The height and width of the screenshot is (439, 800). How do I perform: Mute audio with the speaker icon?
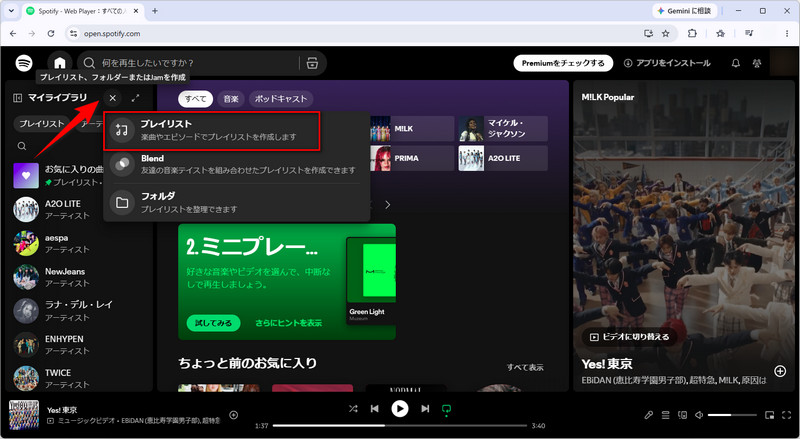[x=699, y=416]
